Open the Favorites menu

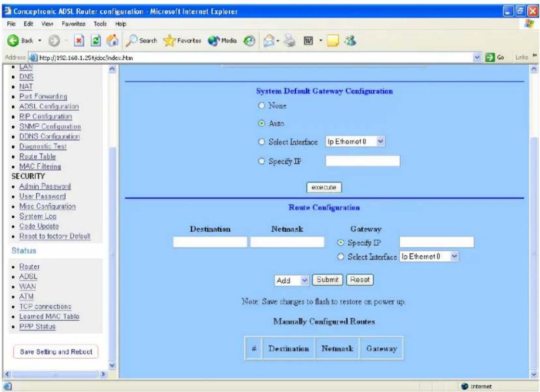click(73, 24)
